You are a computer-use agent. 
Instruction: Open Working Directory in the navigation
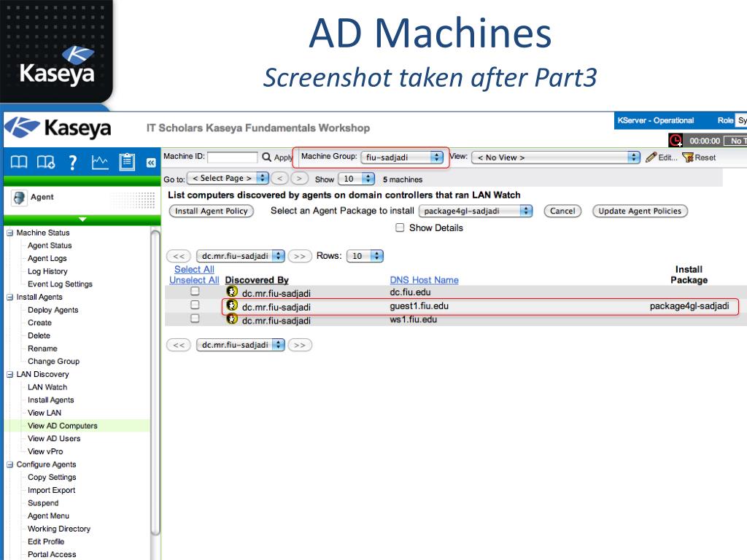coord(59,529)
